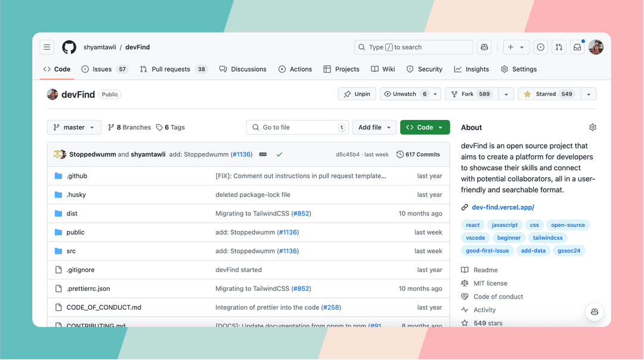The width and height of the screenshot is (644, 360).
Task: Click the .husky folder icon
Action: click(58, 195)
